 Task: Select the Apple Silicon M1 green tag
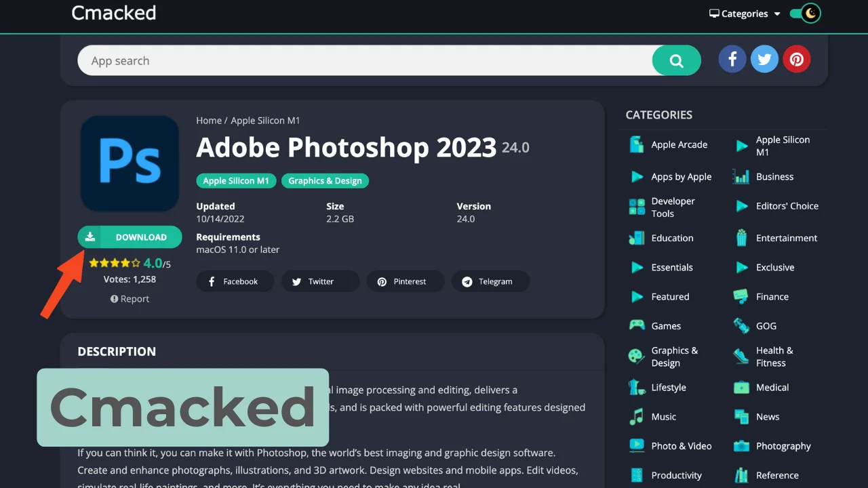236,181
